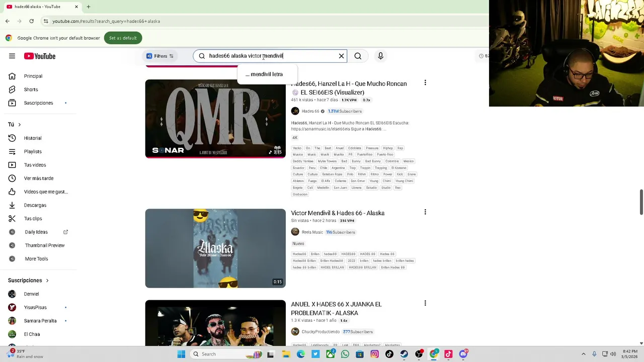Open Microsoft Edge from the taskbar

tap(300, 354)
